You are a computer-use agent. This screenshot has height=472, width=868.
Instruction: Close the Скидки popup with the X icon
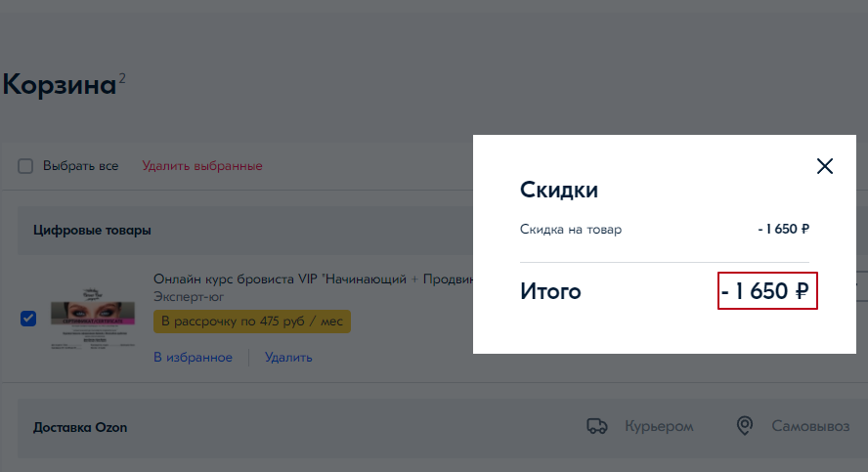[825, 166]
